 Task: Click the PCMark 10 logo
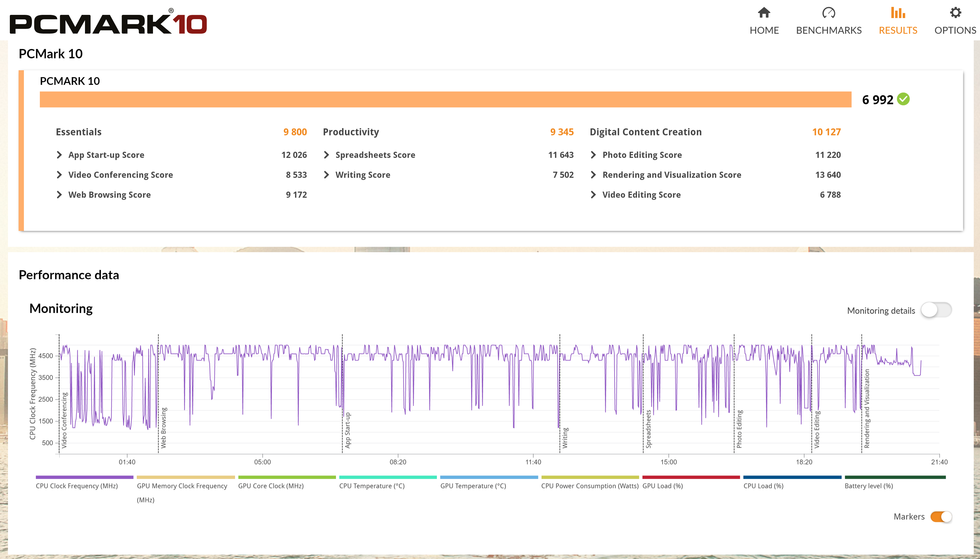(x=108, y=22)
